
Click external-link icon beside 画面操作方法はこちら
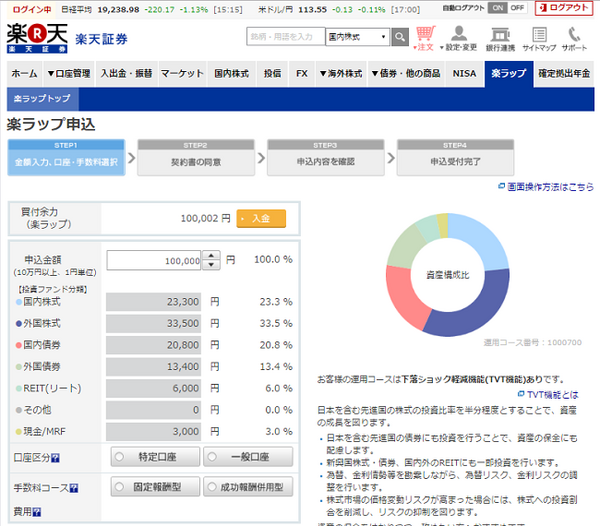coord(501,186)
